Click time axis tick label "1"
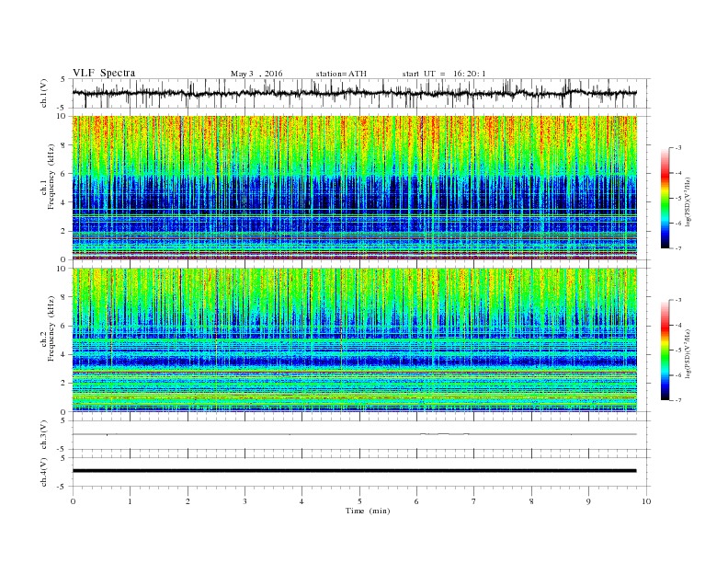The height and width of the screenshot is (563, 728). pyautogui.click(x=130, y=501)
